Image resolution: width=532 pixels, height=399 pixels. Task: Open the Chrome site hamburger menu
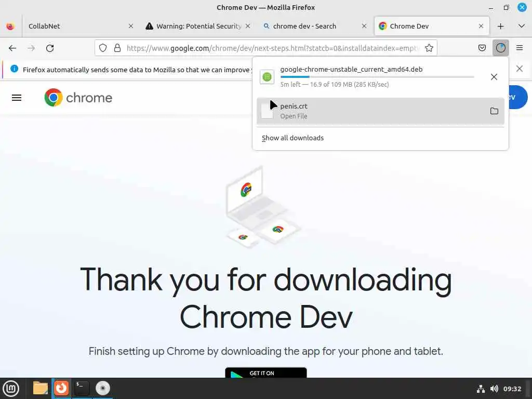17,98
